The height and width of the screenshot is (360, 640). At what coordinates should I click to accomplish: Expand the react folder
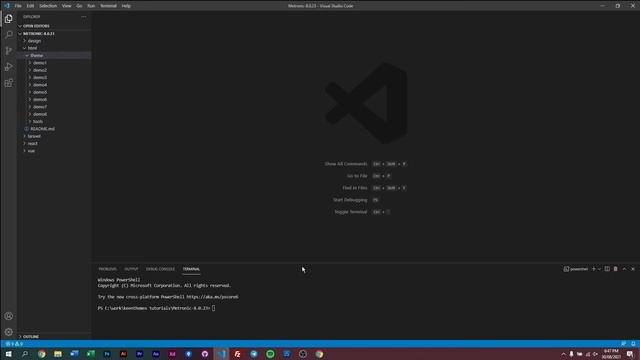[54, 143]
